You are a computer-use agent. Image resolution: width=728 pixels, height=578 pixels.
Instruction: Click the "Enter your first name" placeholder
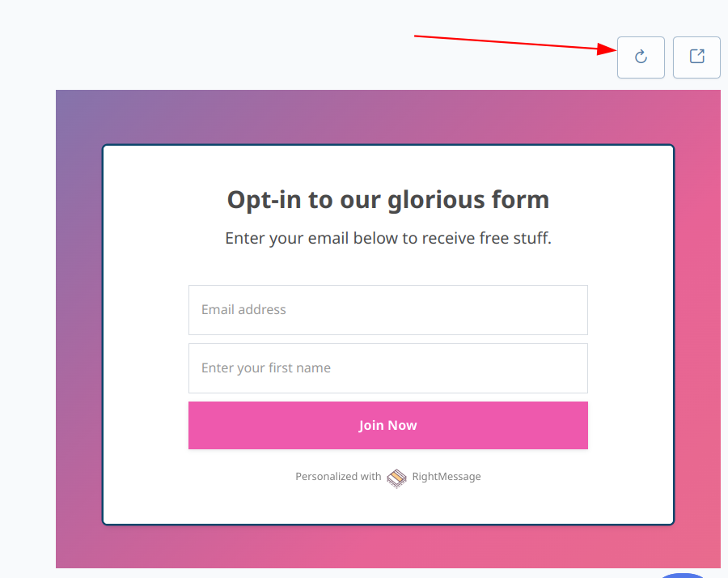pos(266,368)
